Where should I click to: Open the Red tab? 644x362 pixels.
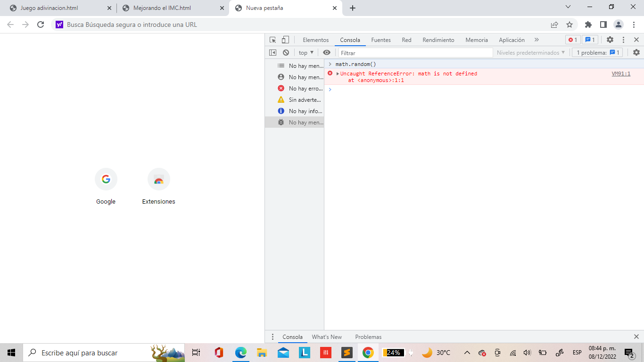click(406, 40)
